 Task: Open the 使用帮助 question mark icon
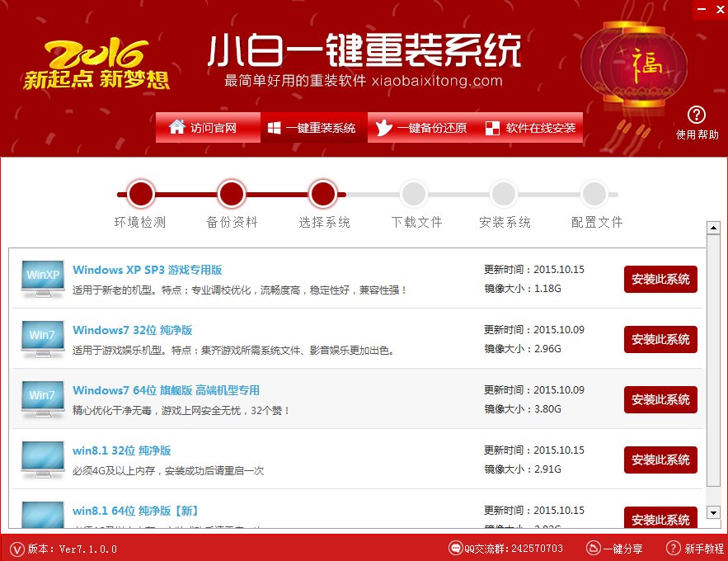(x=697, y=115)
